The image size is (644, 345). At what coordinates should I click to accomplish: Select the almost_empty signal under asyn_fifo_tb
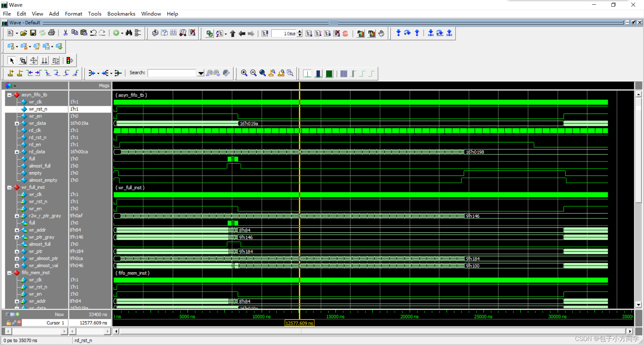click(x=43, y=180)
